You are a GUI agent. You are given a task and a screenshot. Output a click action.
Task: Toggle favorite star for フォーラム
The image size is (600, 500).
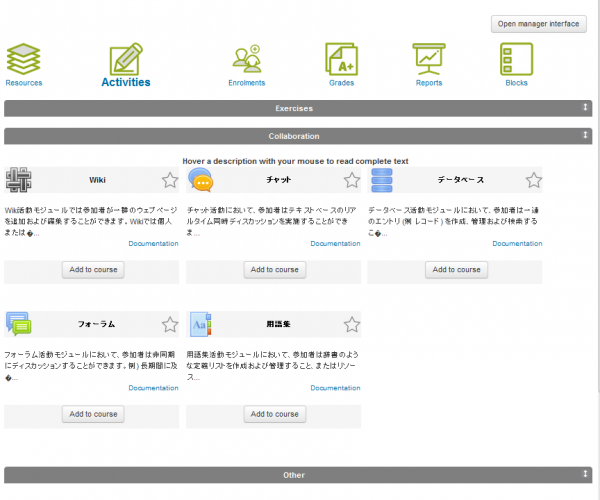(170, 324)
